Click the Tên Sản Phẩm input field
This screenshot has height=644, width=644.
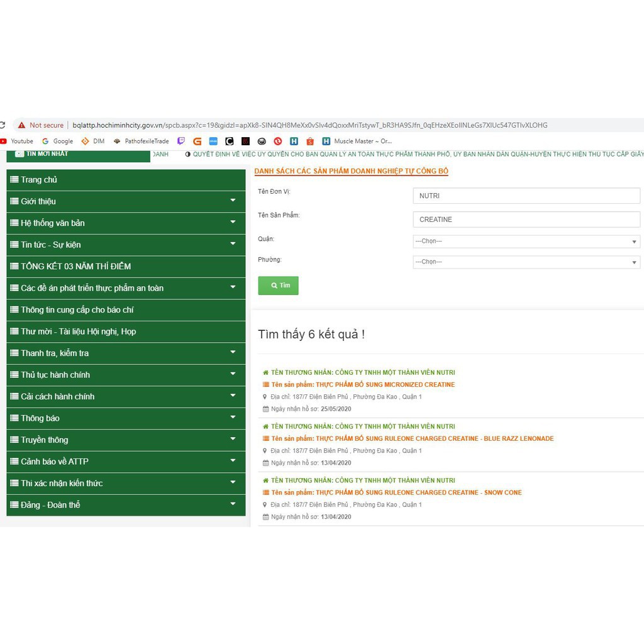(x=526, y=219)
